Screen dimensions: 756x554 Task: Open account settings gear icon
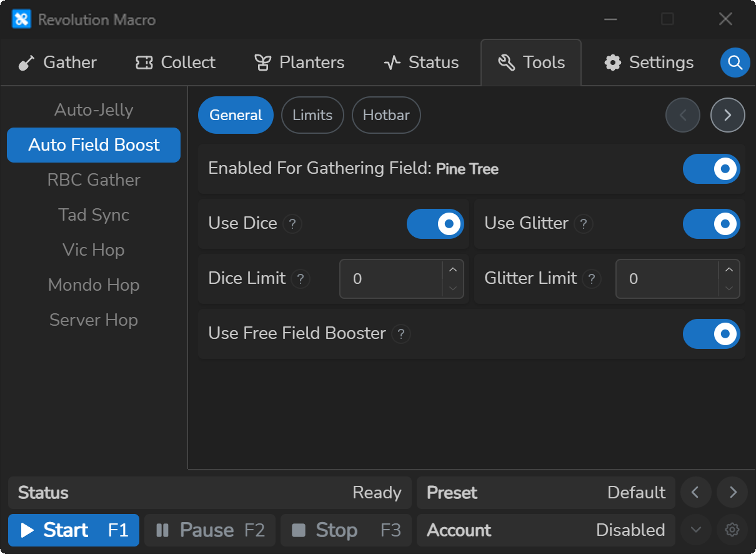tap(732, 530)
